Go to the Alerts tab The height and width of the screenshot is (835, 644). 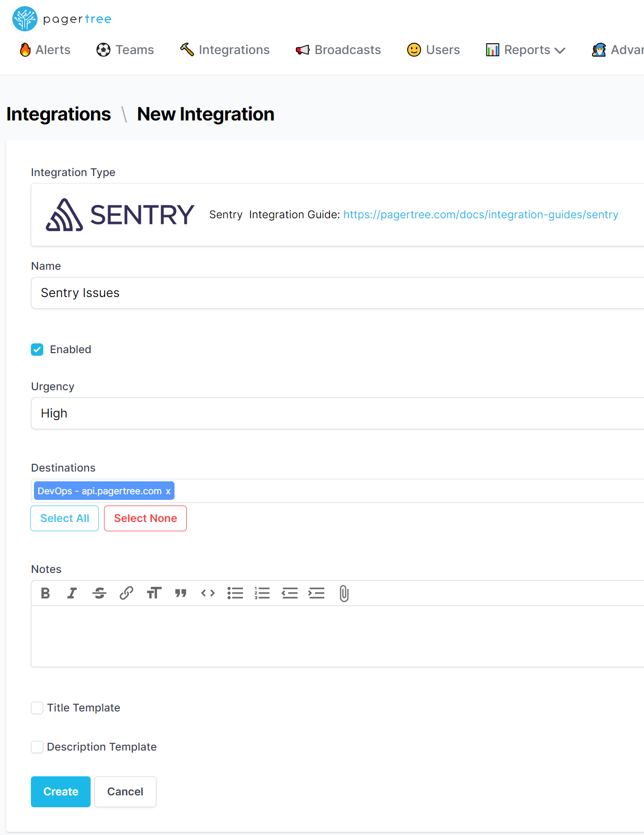[x=45, y=50]
